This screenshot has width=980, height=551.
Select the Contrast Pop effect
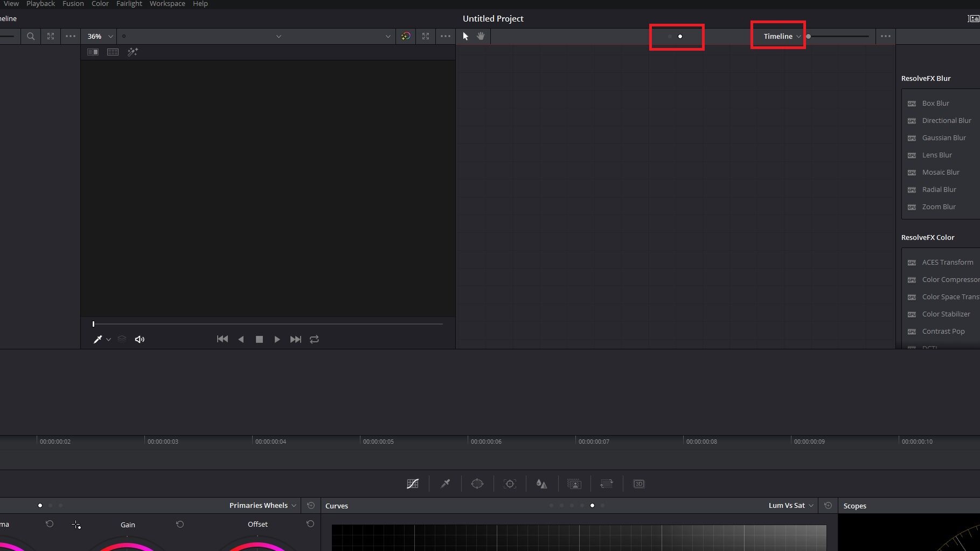coord(943,331)
